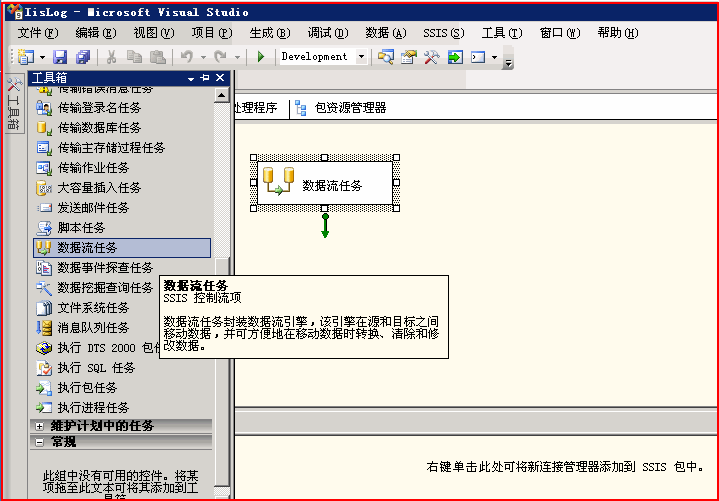Select the 数据流任务 box on design canvas
The width and height of the screenshot is (719, 501).
coord(325,183)
